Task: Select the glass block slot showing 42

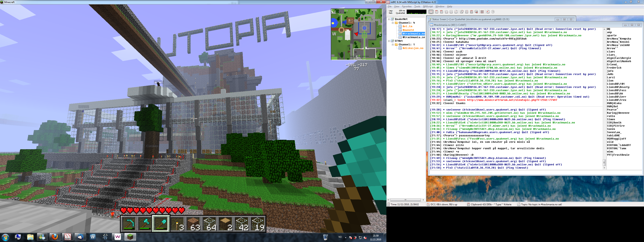Action: (x=242, y=224)
